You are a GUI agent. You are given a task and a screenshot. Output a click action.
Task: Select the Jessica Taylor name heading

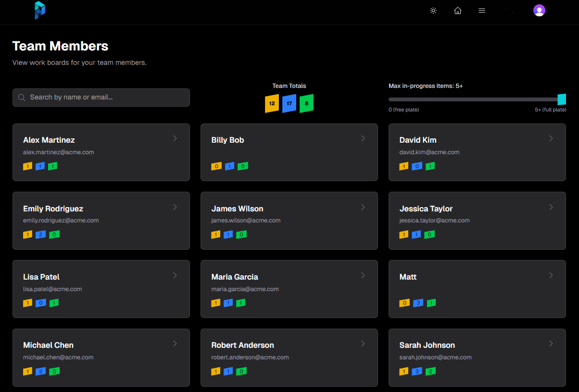pos(426,209)
